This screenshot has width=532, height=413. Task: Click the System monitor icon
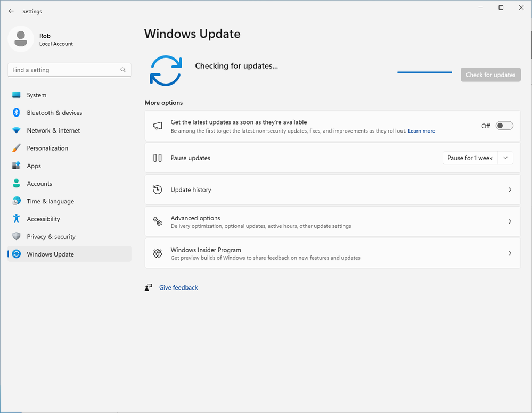(17, 95)
